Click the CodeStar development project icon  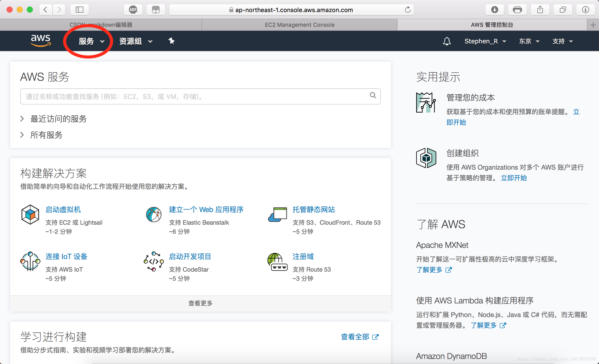[x=154, y=261]
